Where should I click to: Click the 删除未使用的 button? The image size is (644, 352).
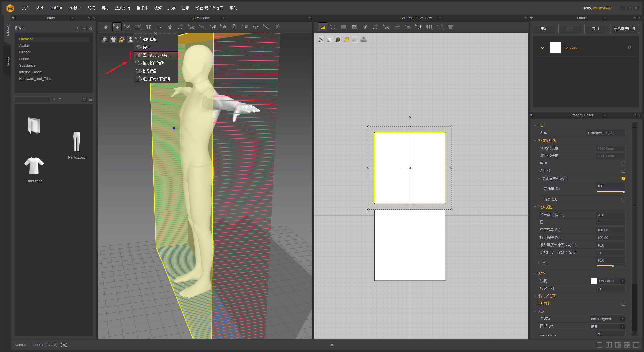coord(624,29)
